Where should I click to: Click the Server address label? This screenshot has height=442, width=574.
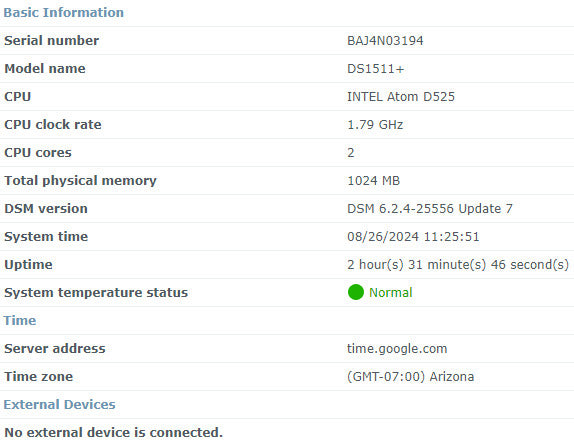coord(55,349)
